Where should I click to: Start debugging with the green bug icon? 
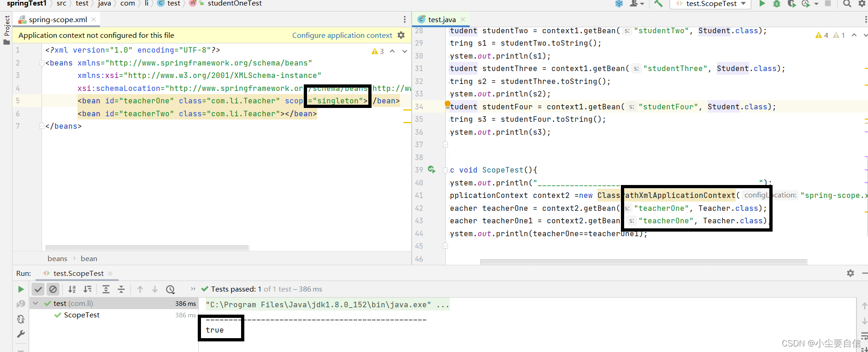[x=777, y=4]
